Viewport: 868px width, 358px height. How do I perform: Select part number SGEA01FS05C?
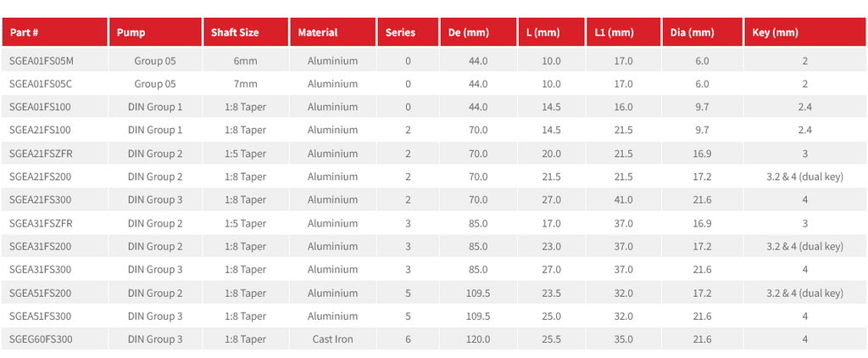pos(41,84)
